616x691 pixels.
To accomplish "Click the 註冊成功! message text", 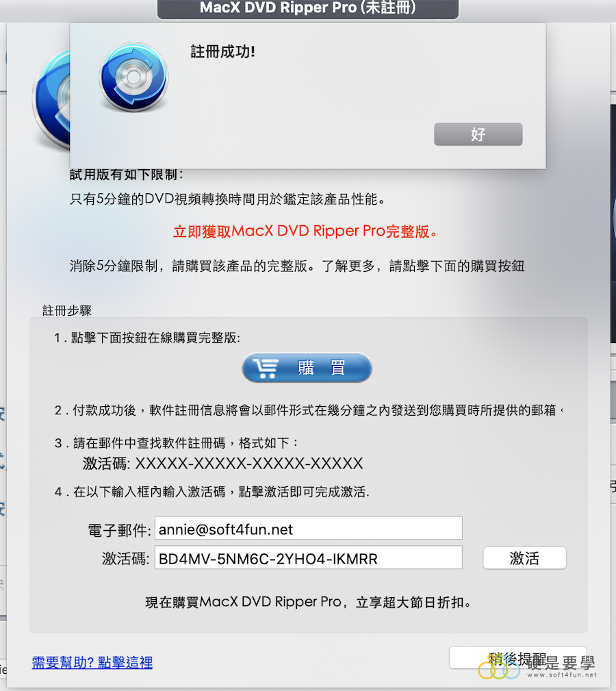I will (223, 51).
